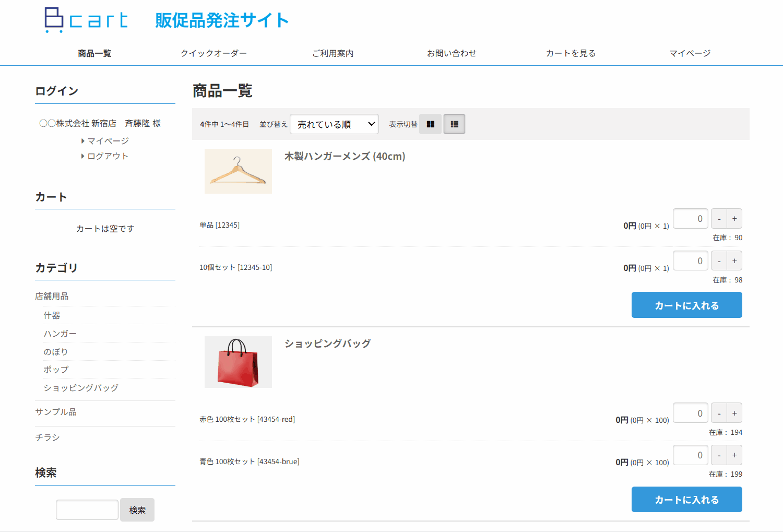Viewport: 783px width, 532px height.
Task: Open the ハンガー subcategory
Action: point(60,334)
